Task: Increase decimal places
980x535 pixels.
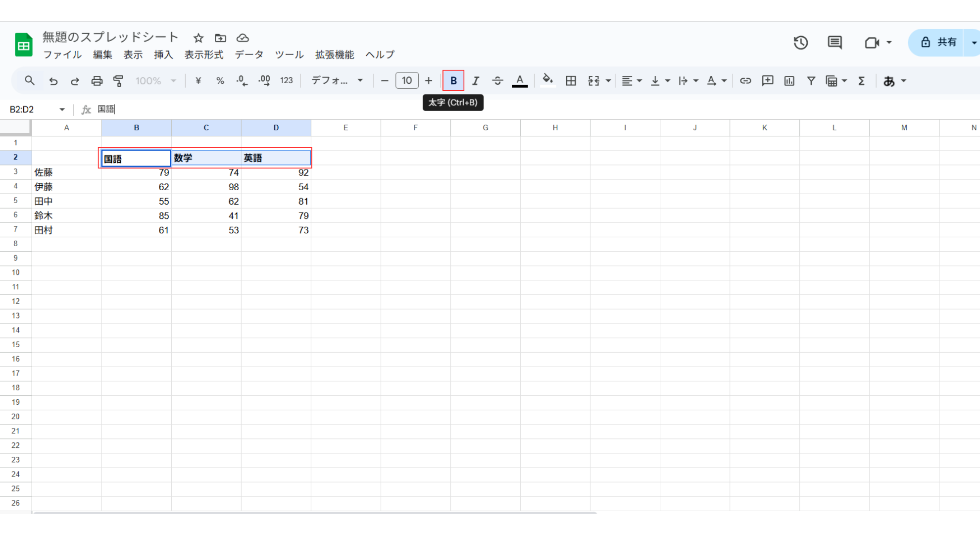Action: pyautogui.click(x=264, y=81)
